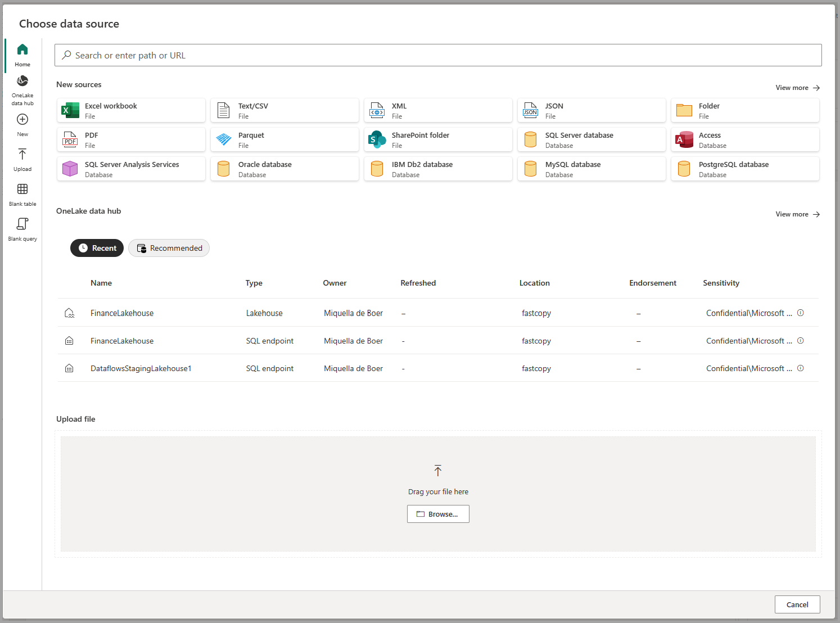The width and height of the screenshot is (840, 623).
Task: Switch to the Recent filter
Action: (97, 248)
